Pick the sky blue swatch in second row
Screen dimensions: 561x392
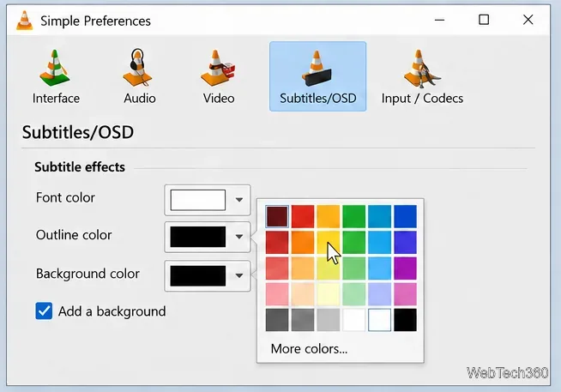coord(380,243)
